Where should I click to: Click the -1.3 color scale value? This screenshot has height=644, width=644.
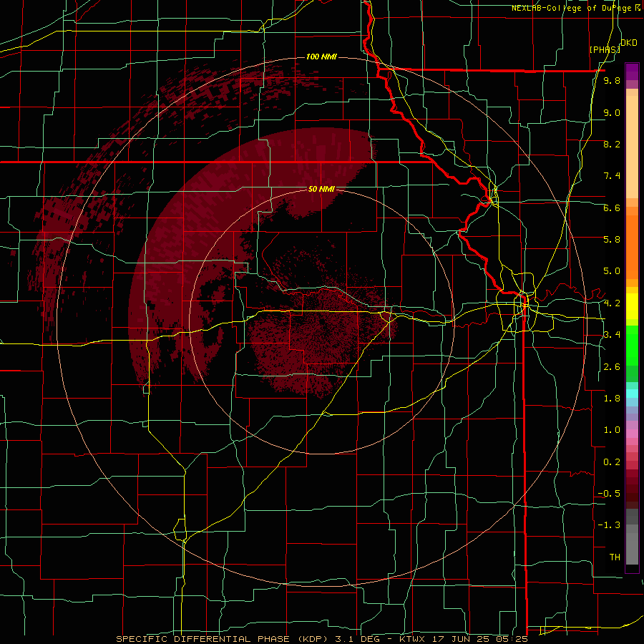[609, 525]
